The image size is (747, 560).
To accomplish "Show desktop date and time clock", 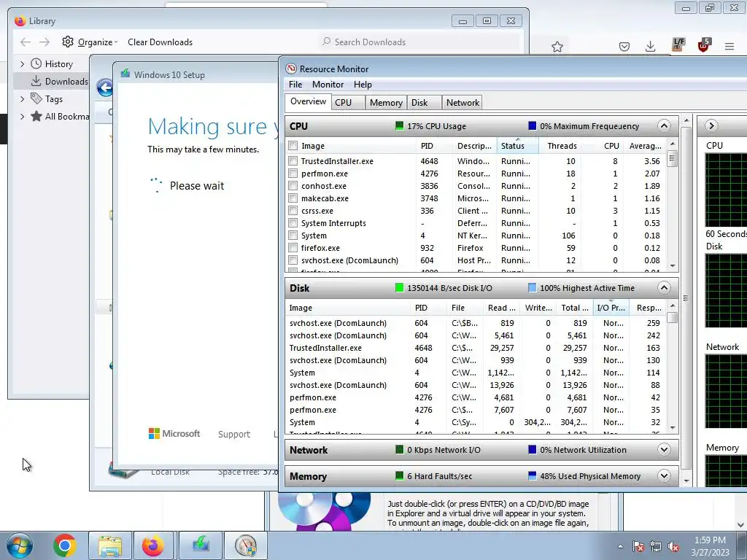I will pyautogui.click(x=711, y=546).
